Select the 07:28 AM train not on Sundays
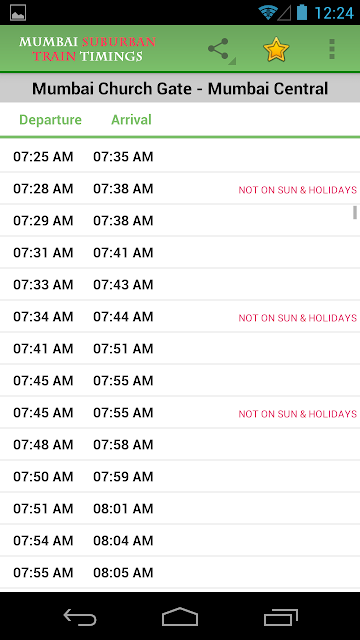The image size is (360, 640). click(x=180, y=189)
